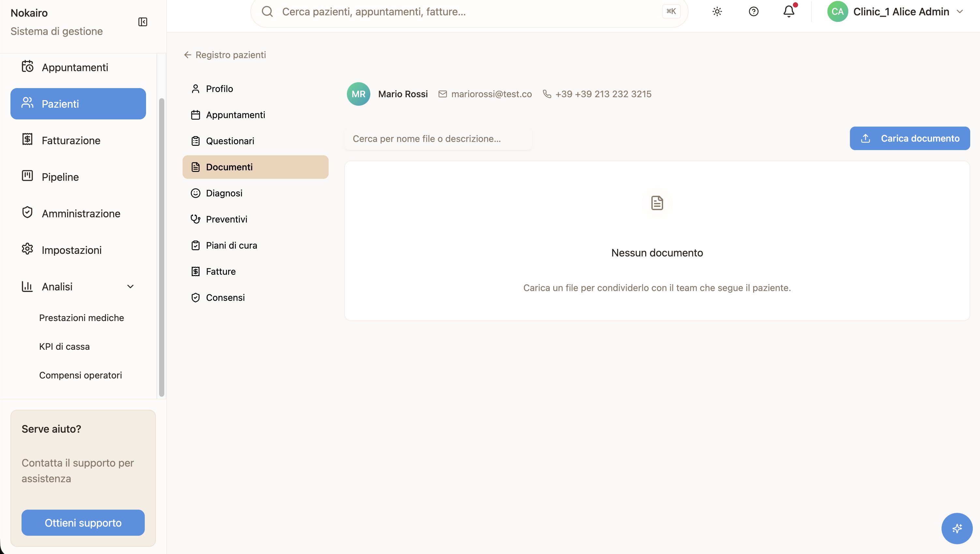The height and width of the screenshot is (554, 980).
Task: Click the Preventivi stethoscope icon
Action: 196,219
